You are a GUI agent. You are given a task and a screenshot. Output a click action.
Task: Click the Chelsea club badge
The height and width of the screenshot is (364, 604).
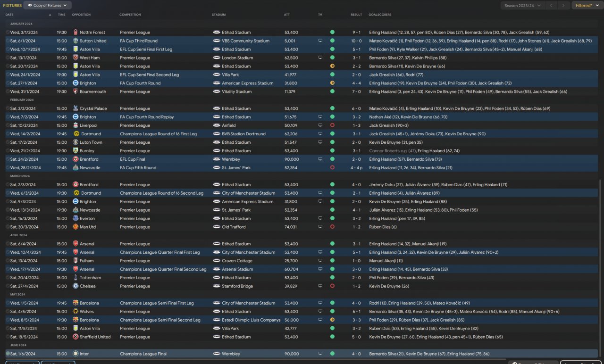point(75,286)
